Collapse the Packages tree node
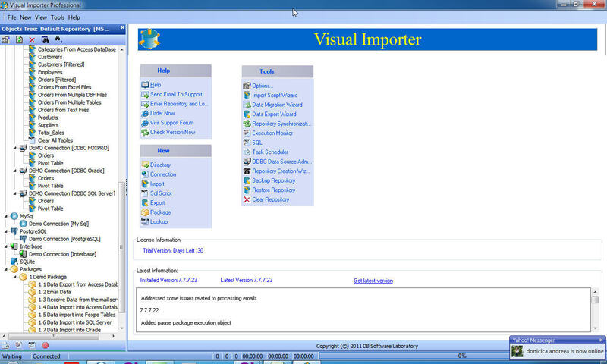The image size is (607, 364). tap(5, 269)
